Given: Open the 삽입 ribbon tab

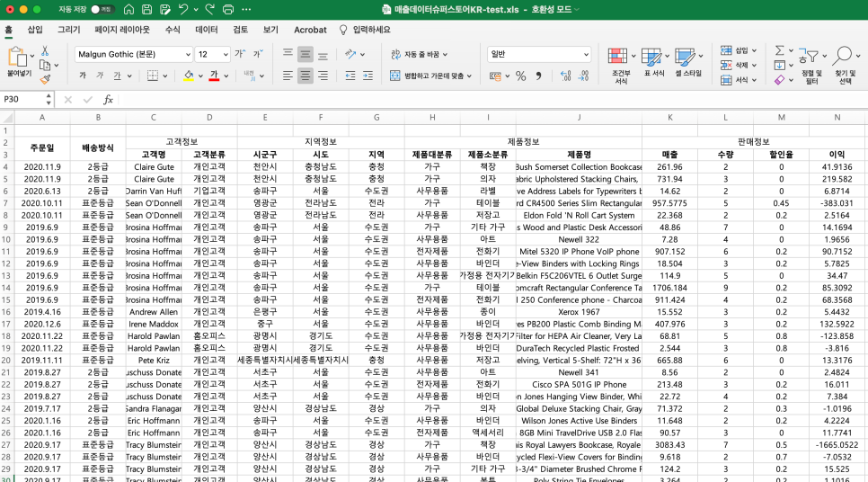Looking at the screenshot, I should (x=35, y=30).
